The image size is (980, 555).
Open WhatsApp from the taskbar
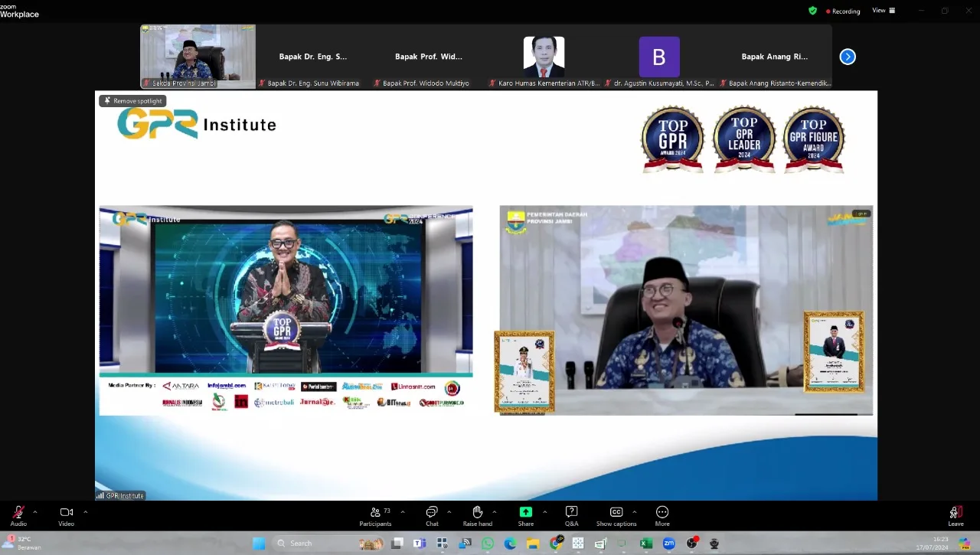[488, 544]
